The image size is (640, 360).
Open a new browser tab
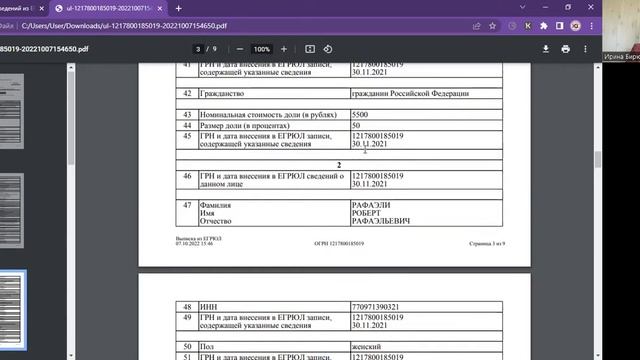[178, 8]
